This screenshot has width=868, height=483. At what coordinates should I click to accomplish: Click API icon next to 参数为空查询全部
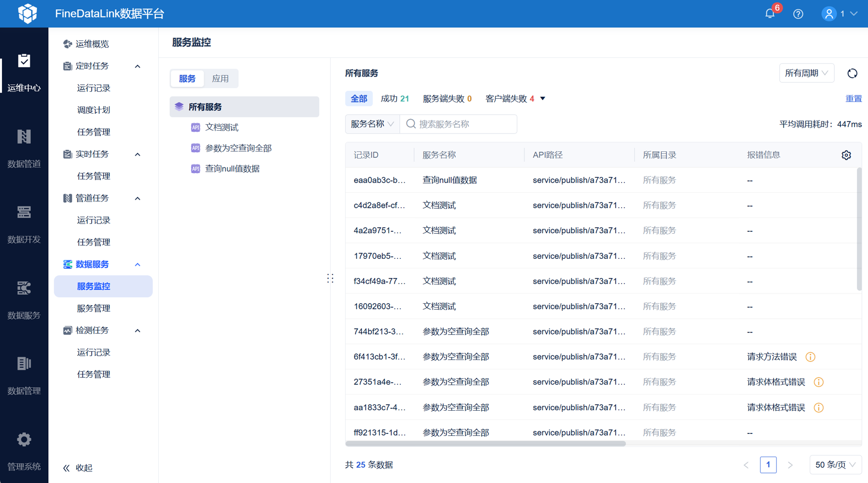(x=195, y=148)
